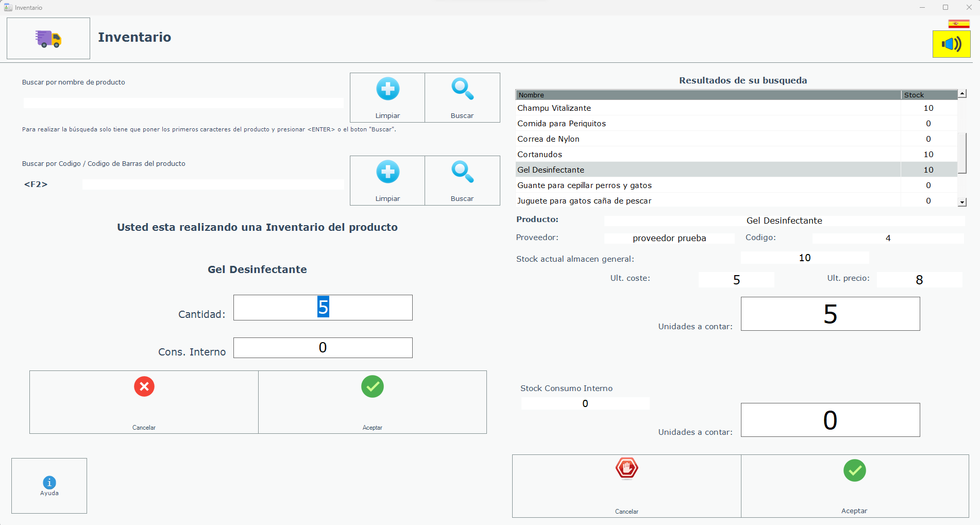Click the red stop hand Cancelar button
This screenshot has height=525, width=980.
[627, 485]
